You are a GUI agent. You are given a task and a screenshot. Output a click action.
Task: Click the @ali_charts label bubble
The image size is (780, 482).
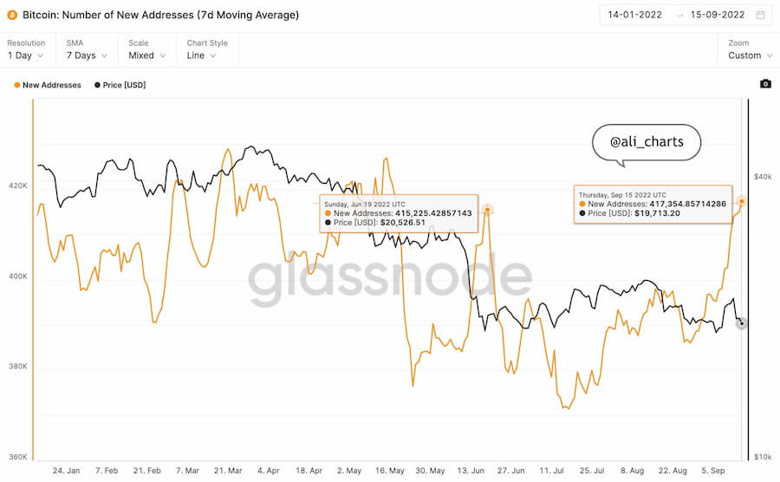pyautogui.click(x=646, y=142)
